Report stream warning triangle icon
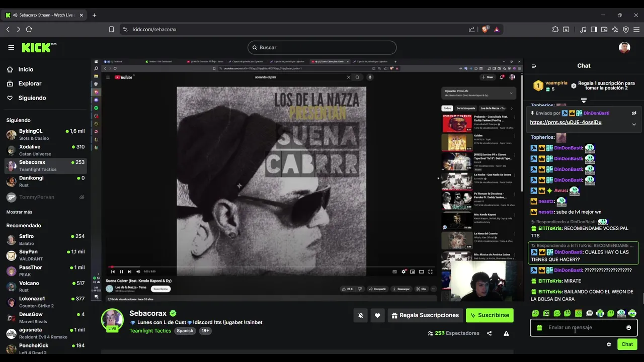This screenshot has height=362, width=644. (506, 333)
